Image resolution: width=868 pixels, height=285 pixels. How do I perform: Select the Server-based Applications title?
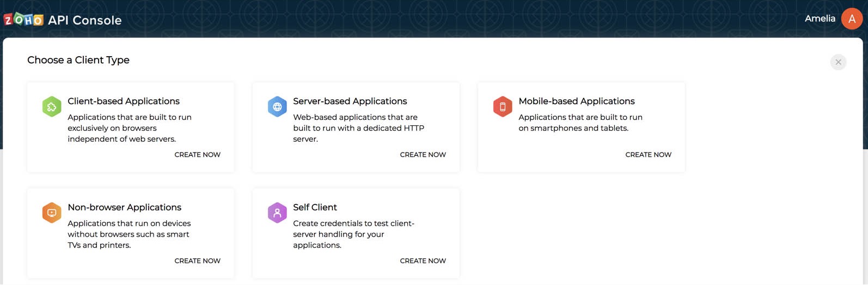point(350,101)
